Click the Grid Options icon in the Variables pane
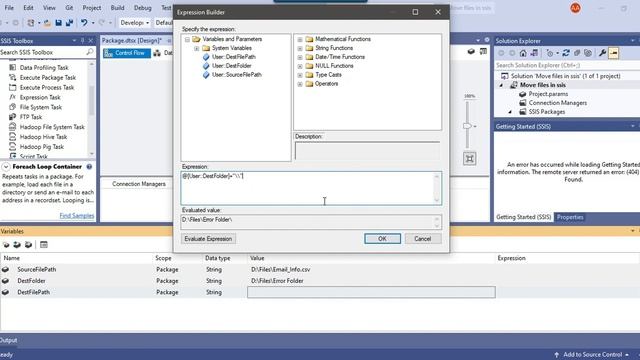Viewport: 640px width, 360px height. pyautogui.click(x=44, y=244)
